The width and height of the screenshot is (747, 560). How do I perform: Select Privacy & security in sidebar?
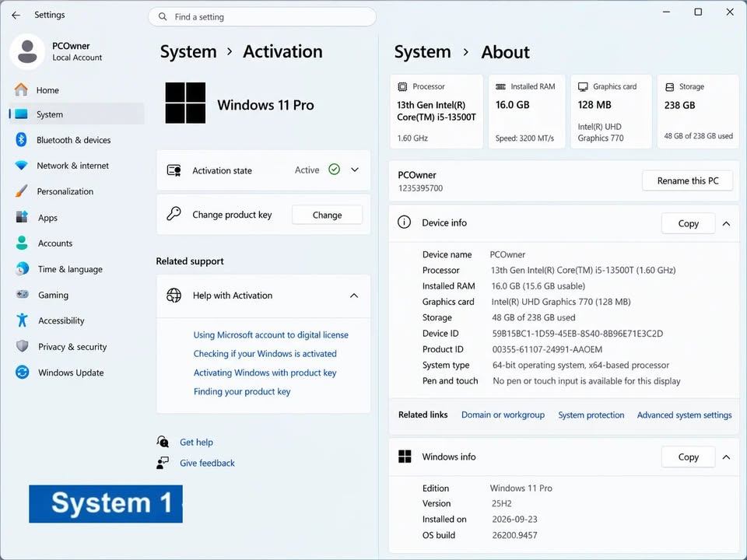tap(77, 347)
